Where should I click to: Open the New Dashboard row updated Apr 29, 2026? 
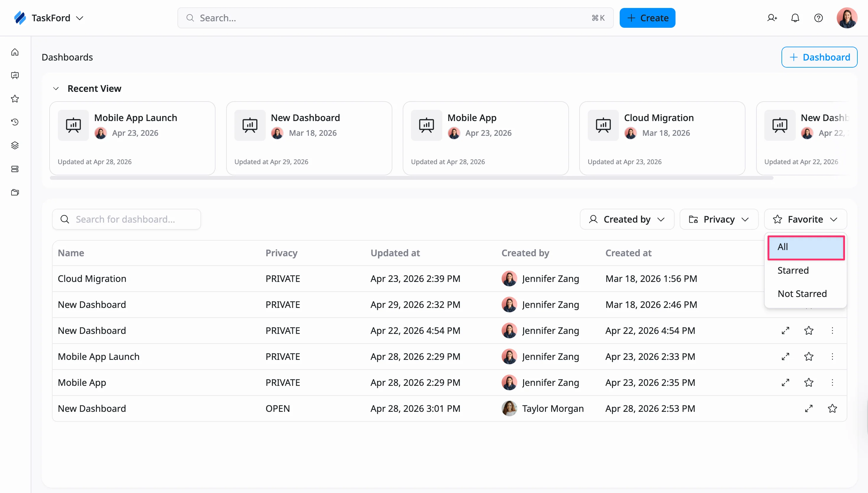click(x=92, y=305)
